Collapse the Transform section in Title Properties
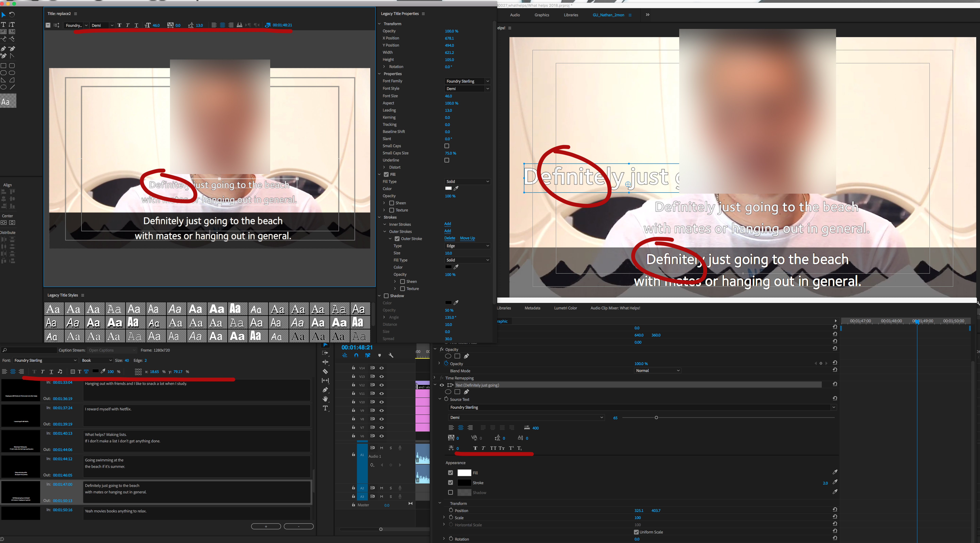This screenshot has width=980, height=543. (x=379, y=24)
